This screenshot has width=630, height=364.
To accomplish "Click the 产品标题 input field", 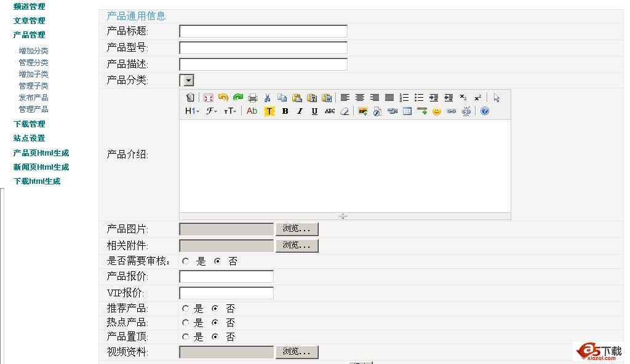I will click(263, 31).
